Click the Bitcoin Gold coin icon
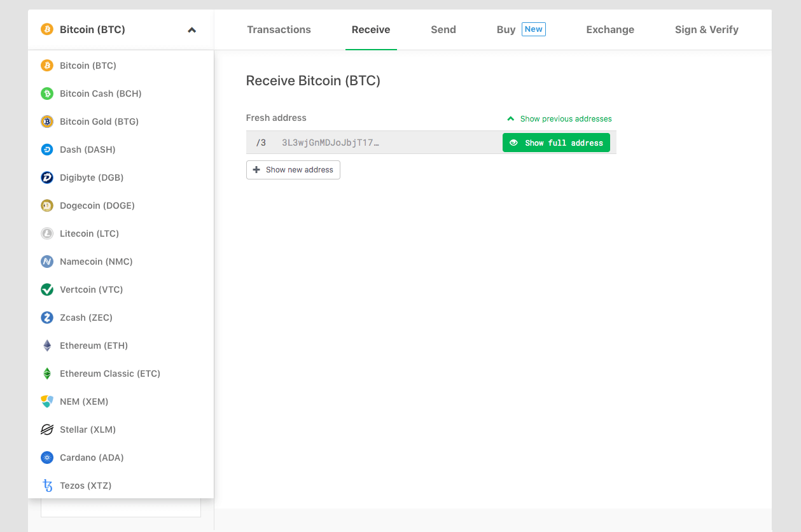801x532 pixels. pyautogui.click(x=47, y=122)
